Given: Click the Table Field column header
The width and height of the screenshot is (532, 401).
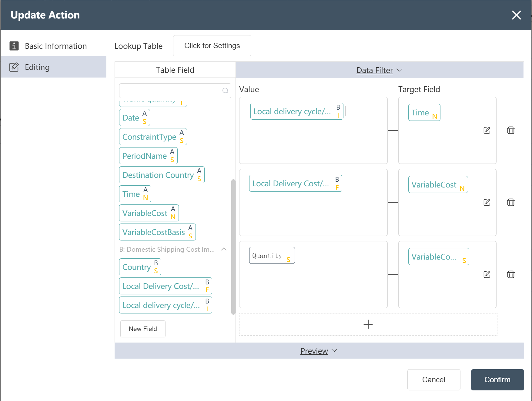Looking at the screenshot, I should [x=175, y=70].
